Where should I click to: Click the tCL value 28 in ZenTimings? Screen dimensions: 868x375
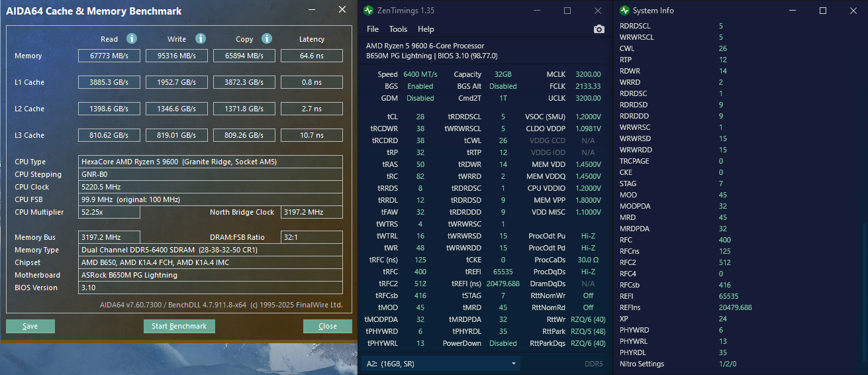pyautogui.click(x=420, y=117)
